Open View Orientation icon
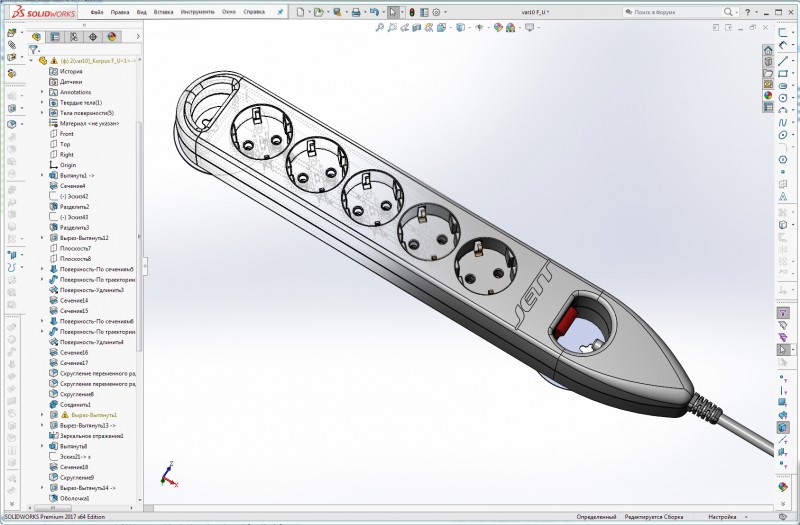 pos(441,28)
